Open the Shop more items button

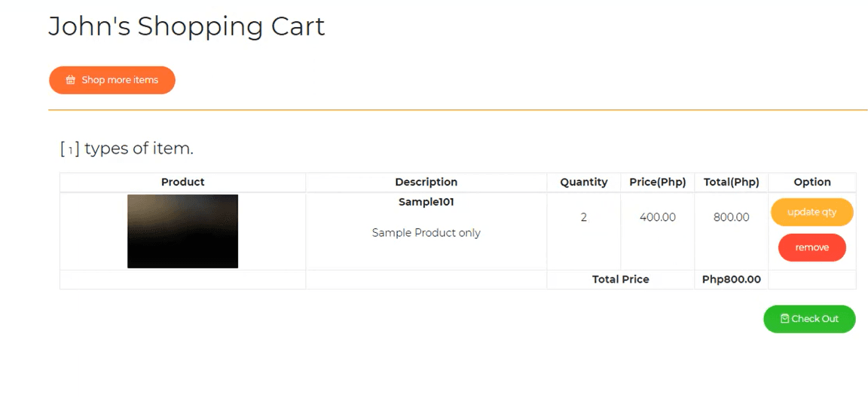[112, 80]
